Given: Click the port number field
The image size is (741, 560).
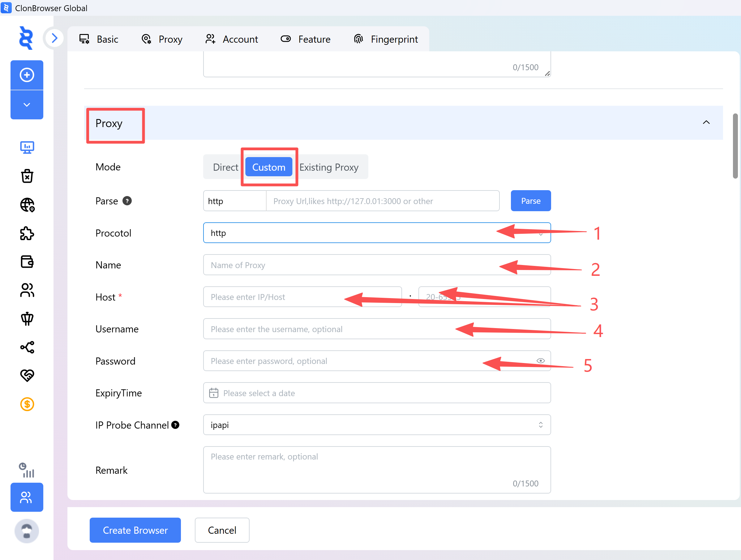Looking at the screenshot, I should [485, 297].
